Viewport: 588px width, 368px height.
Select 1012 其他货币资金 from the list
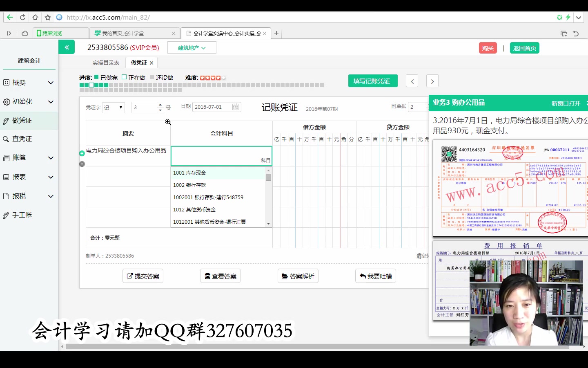pos(218,210)
